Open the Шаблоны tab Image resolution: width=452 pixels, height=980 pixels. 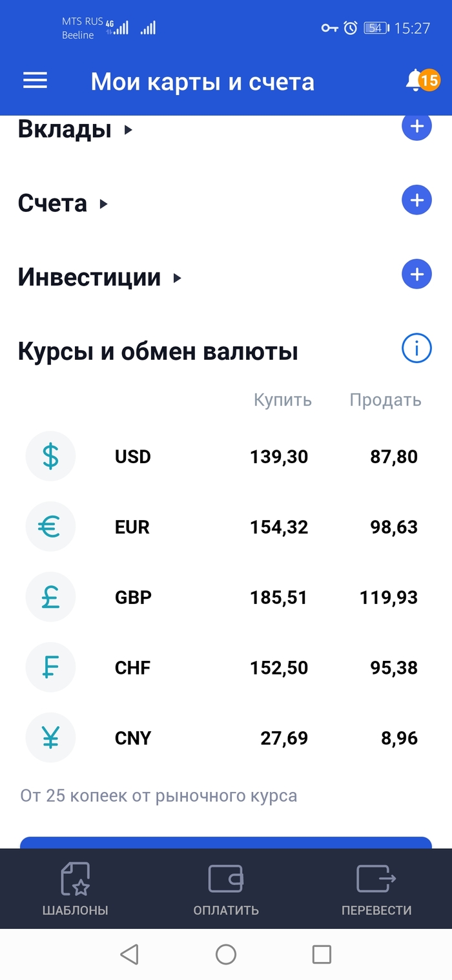[x=75, y=890]
